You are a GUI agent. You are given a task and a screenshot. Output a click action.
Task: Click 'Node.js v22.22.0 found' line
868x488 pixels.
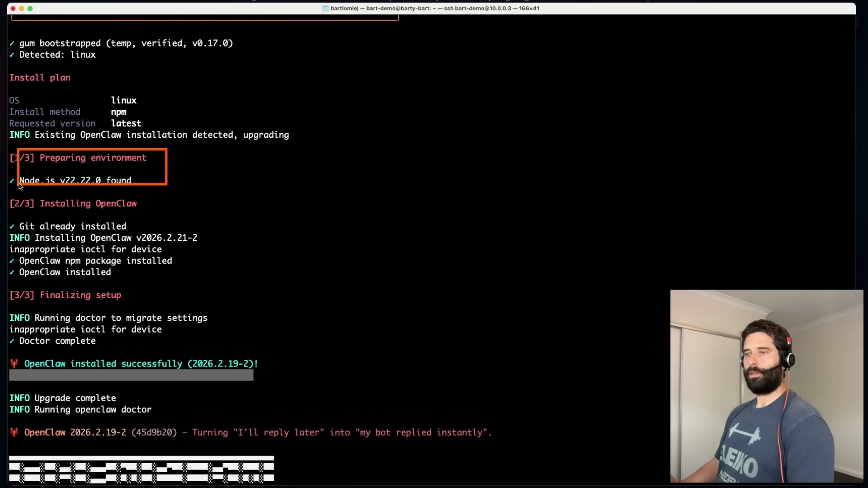tap(71, 181)
